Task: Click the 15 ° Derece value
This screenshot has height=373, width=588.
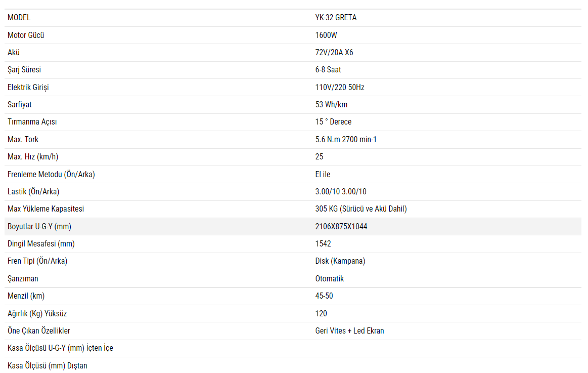Action: [333, 122]
